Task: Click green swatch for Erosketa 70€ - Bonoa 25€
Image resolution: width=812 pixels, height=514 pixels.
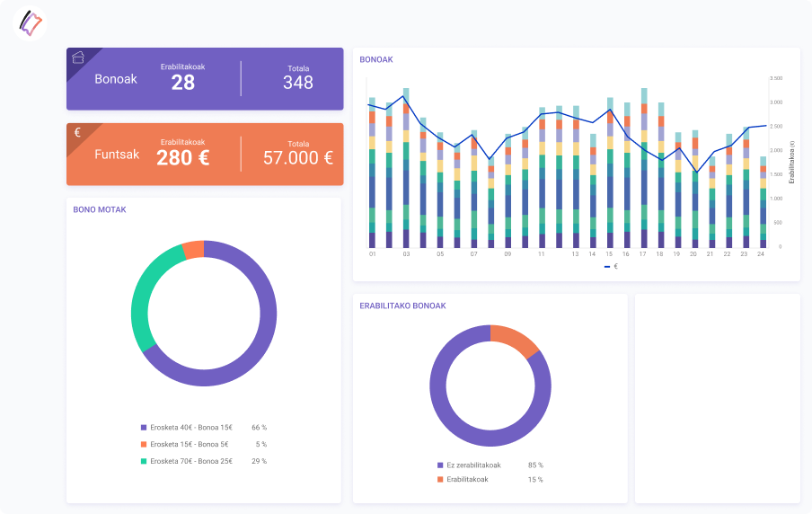Action: (x=144, y=461)
